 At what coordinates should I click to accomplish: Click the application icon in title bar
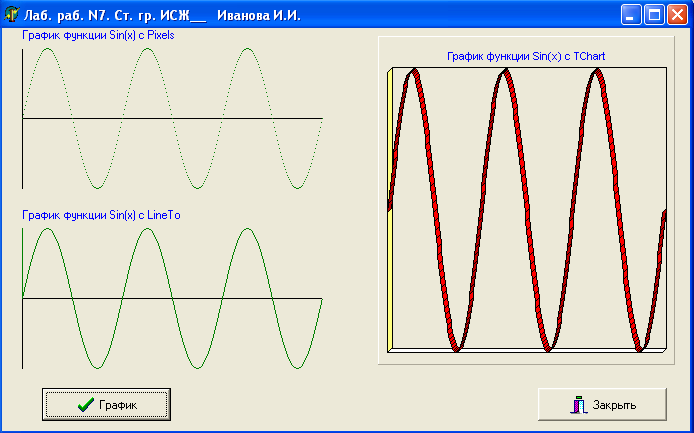tap(12, 15)
